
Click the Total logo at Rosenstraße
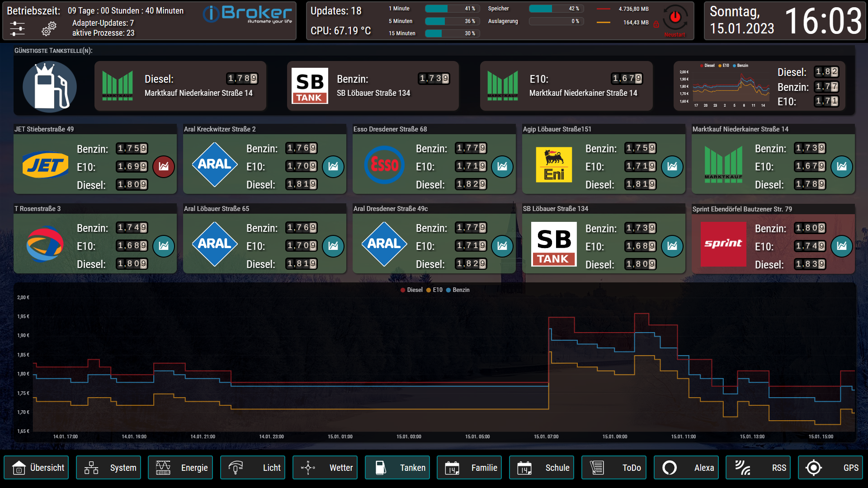pyautogui.click(x=44, y=244)
